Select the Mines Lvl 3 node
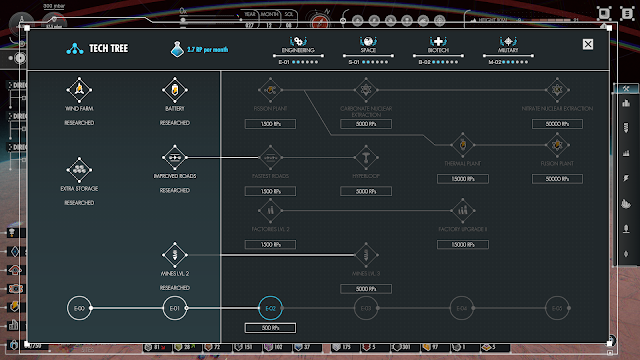The width and height of the screenshot is (640, 360). pos(366,255)
